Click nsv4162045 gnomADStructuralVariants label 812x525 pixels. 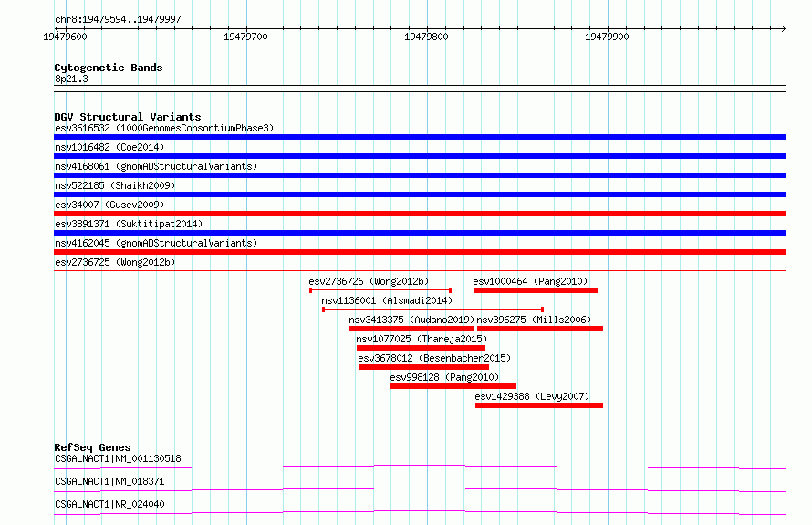click(156, 243)
